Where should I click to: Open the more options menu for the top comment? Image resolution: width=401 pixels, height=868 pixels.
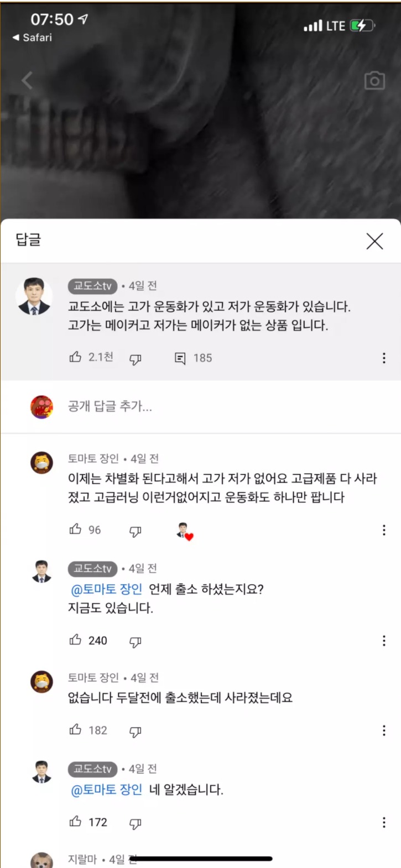pos(384,358)
